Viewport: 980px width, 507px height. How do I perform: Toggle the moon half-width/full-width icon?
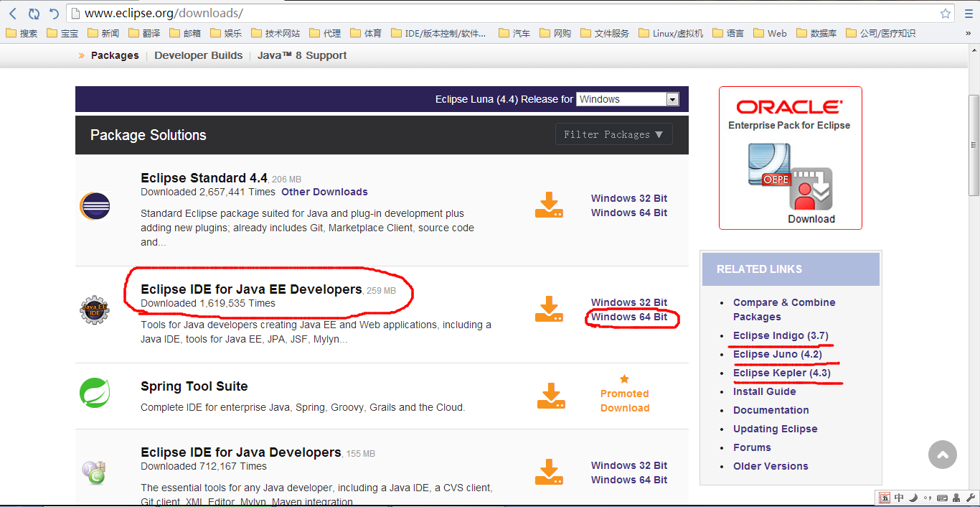[x=913, y=498]
